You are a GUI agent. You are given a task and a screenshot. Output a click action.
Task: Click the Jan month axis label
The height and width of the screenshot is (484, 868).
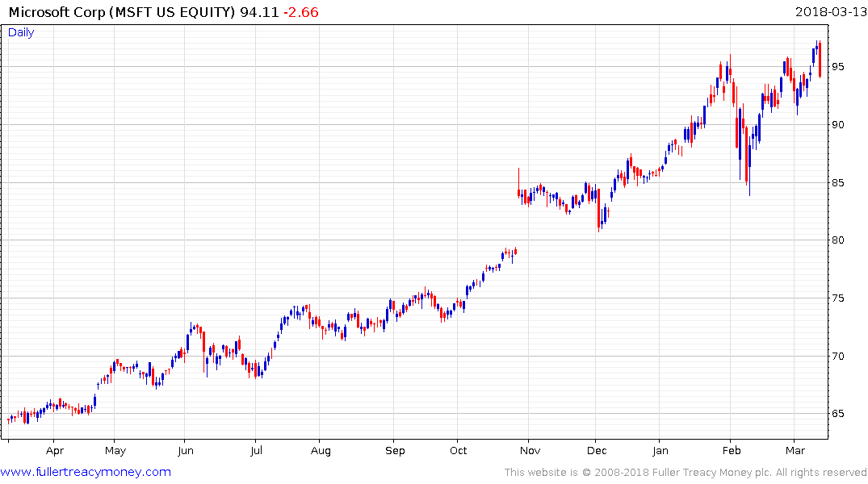660,451
